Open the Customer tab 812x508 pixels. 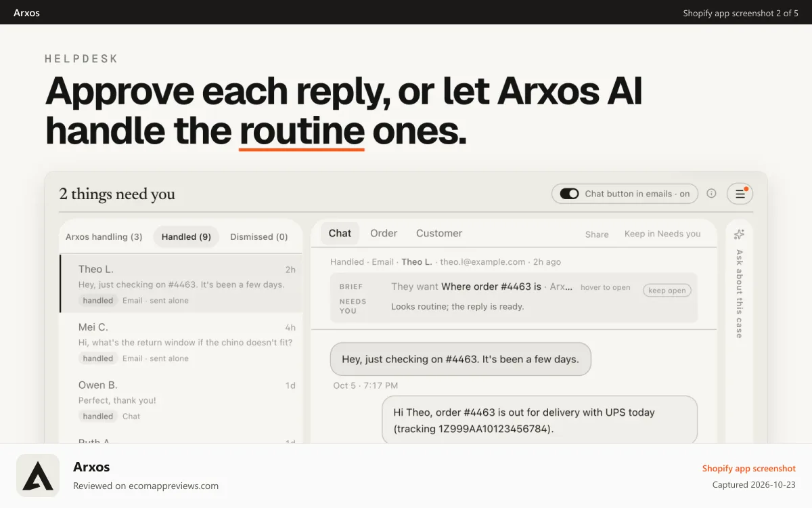tap(439, 233)
